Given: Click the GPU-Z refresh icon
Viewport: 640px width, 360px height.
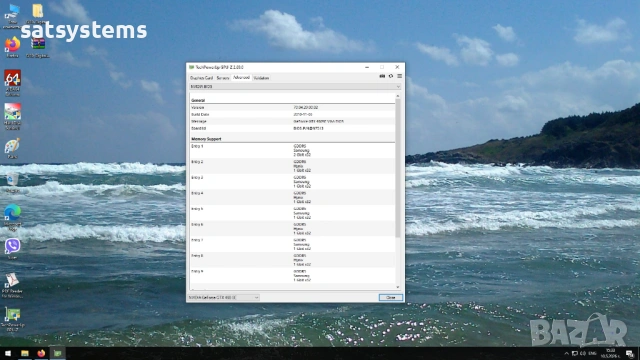Looking at the screenshot, I should point(391,76).
